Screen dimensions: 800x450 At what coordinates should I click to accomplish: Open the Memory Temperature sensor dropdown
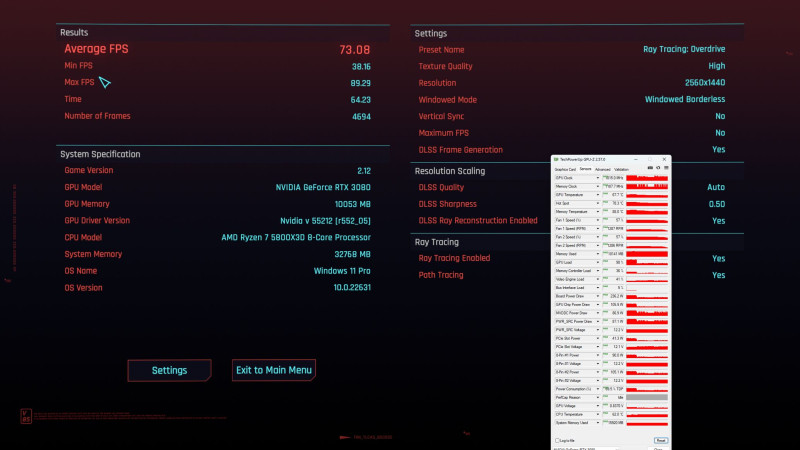tap(598, 212)
